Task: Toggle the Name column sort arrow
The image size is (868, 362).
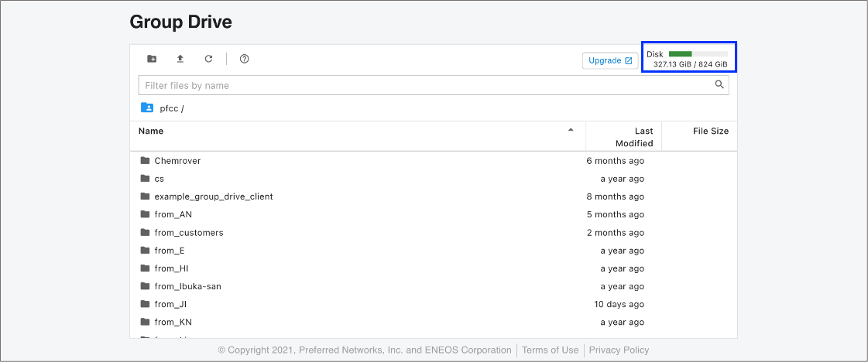Action: point(571,130)
